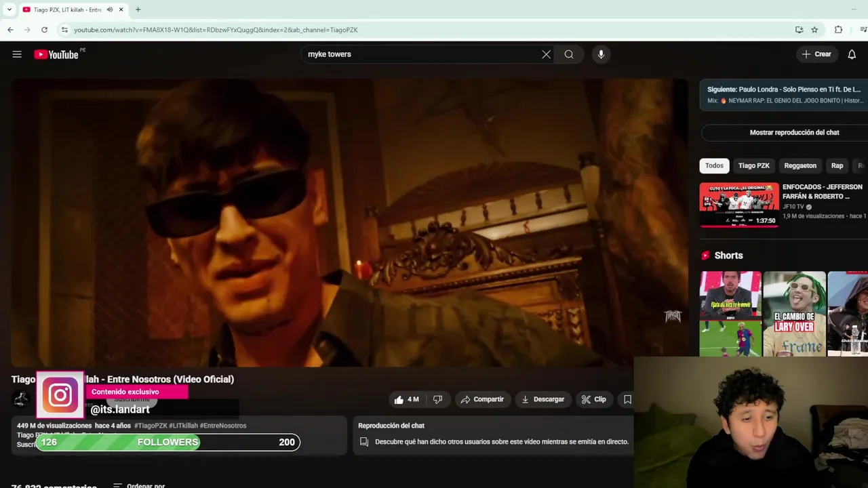Open the JF10 TV channel name
Image resolution: width=868 pixels, height=488 pixels.
pos(793,207)
